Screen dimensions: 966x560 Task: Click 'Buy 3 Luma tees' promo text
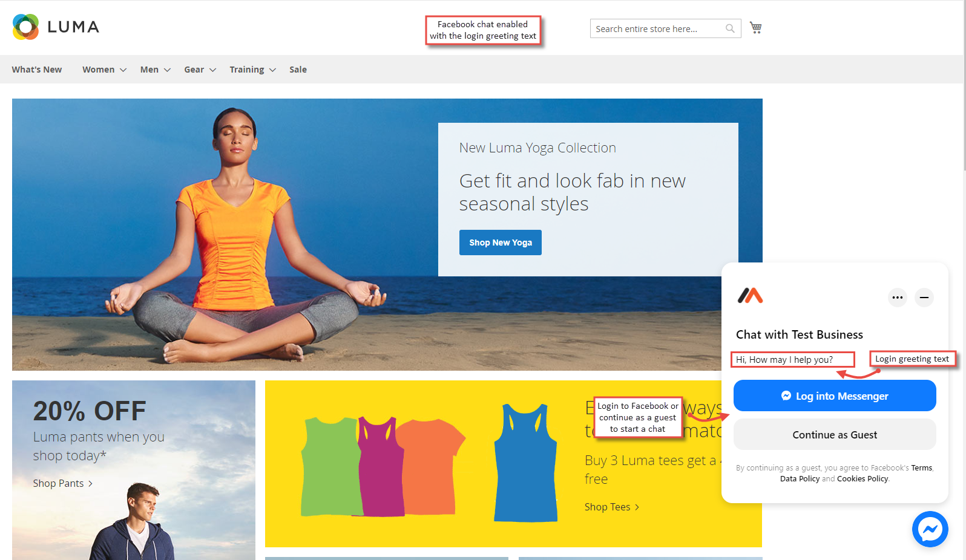(652, 469)
